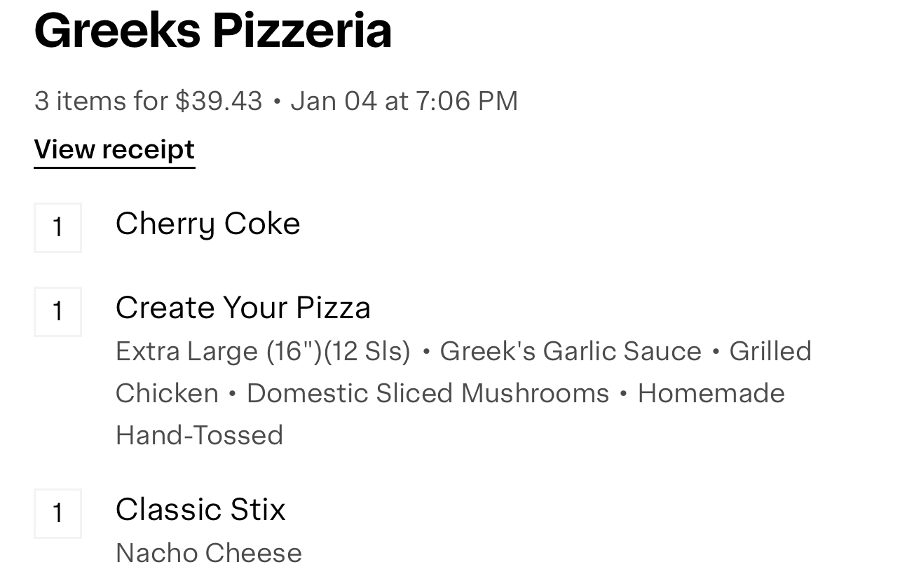This screenshot has width=900, height=588.
Task: Open the Classic Stix item
Action: (200, 510)
